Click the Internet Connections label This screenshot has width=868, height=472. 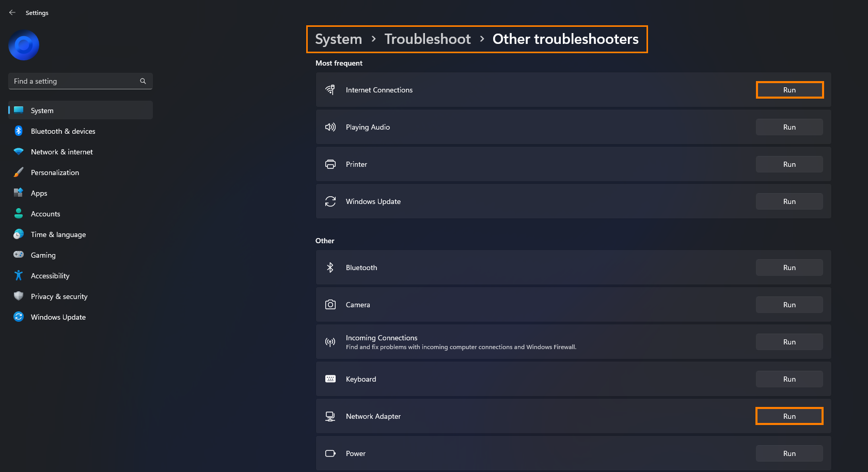click(379, 90)
